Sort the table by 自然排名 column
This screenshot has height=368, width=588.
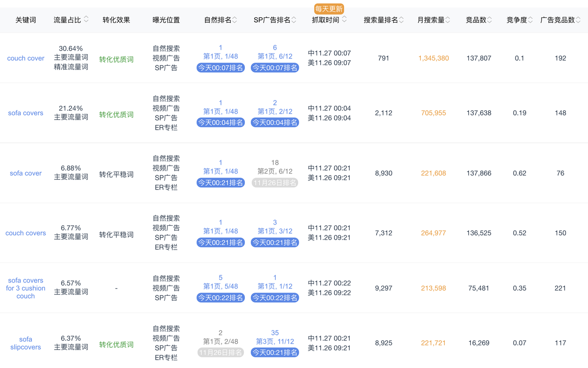235,20
